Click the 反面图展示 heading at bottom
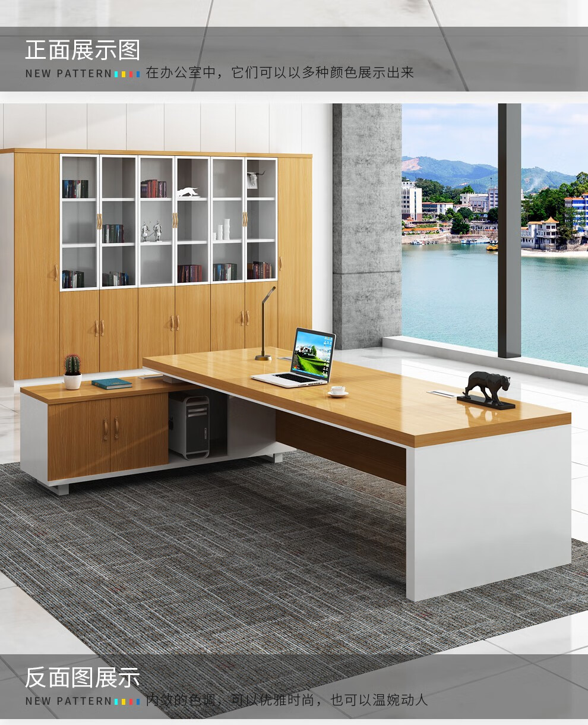This screenshot has height=725, width=588. click(83, 677)
